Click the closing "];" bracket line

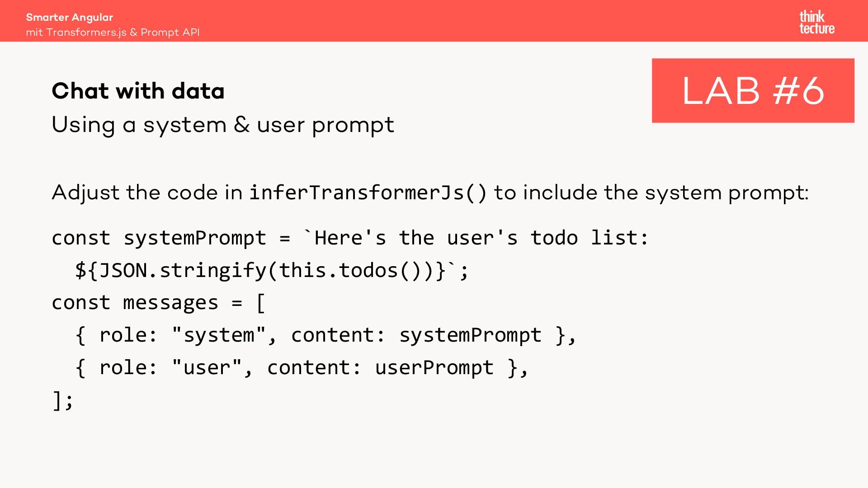[62, 400]
